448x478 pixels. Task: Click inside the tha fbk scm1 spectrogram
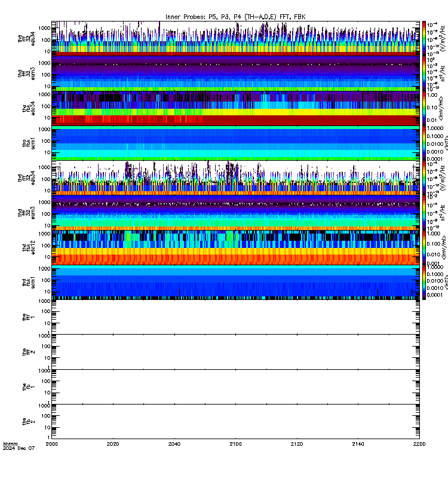click(x=235, y=143)
